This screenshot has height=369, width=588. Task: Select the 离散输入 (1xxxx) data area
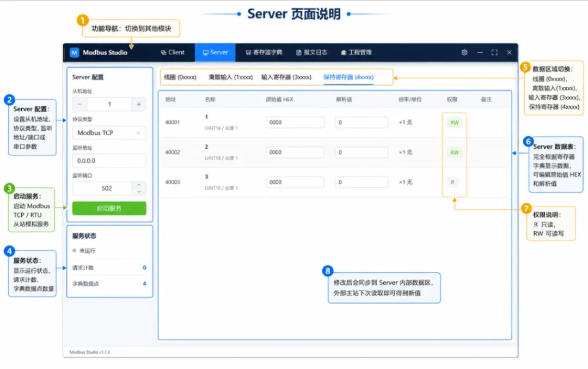click(x=231, y=77)
